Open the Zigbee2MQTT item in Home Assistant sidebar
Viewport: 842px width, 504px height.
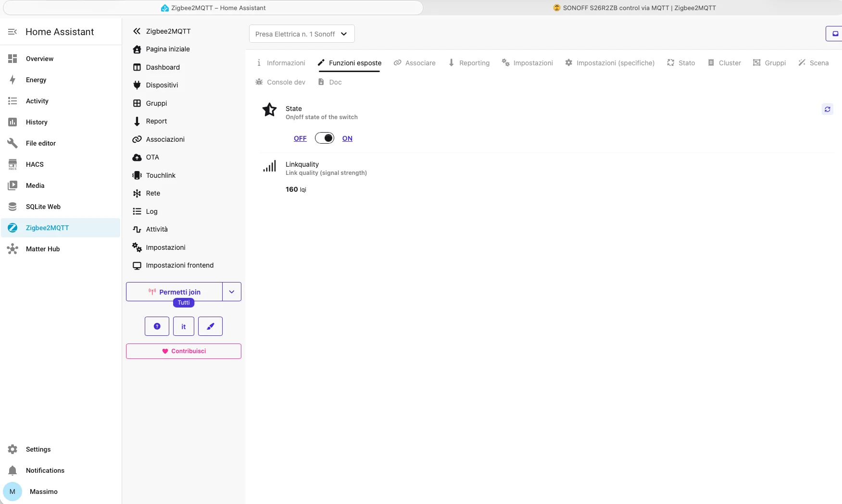(61, 228)
